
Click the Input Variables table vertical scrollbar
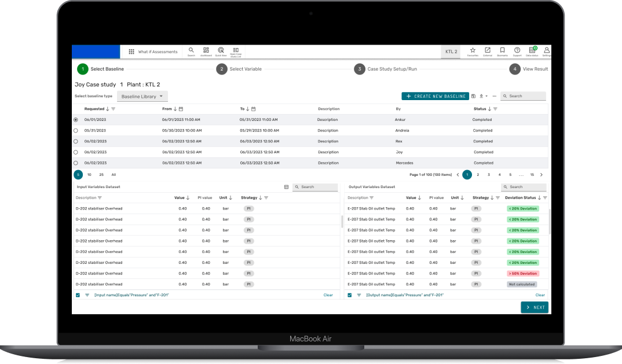[342, 221]
